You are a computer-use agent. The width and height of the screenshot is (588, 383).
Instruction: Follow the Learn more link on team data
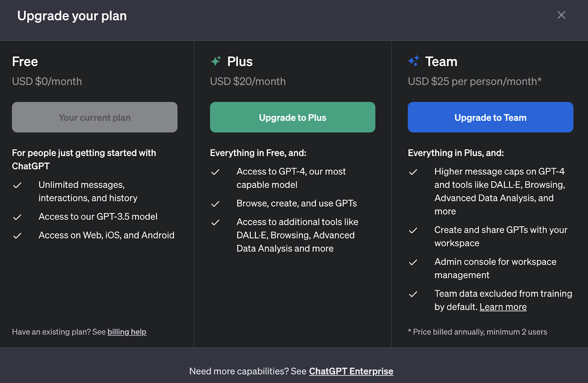[x=503, y=307]
